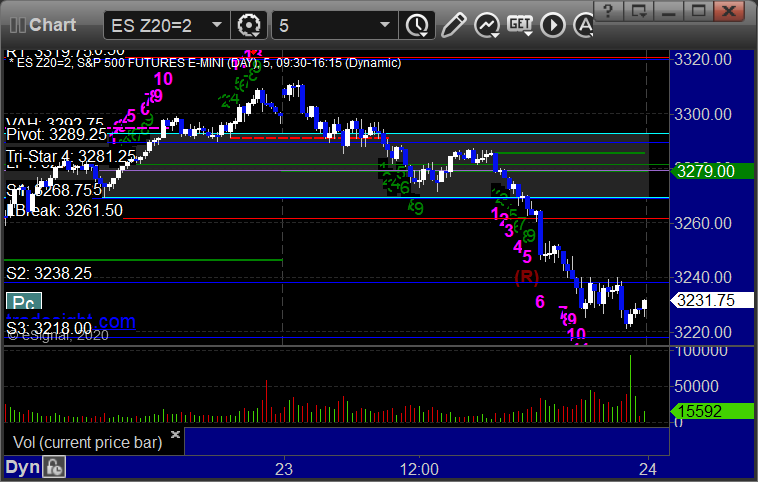
Task: Toggle the lock-with-clock icon next to Dyn
Action: tap(54, 468)
